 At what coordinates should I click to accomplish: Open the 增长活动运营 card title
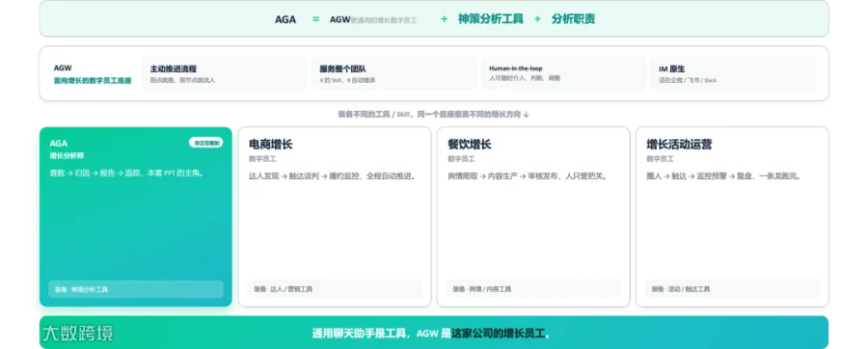tap(679, 145)
